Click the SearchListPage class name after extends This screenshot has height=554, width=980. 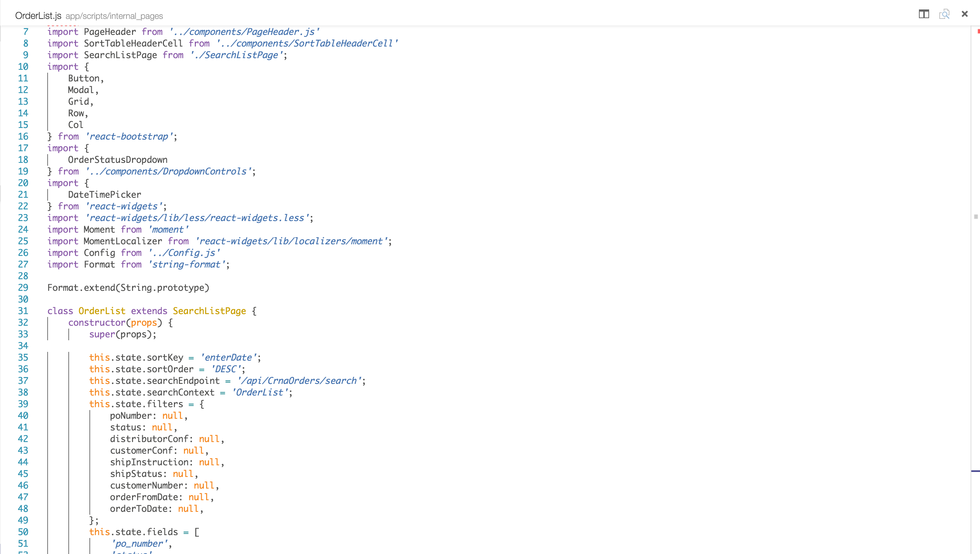209,311
